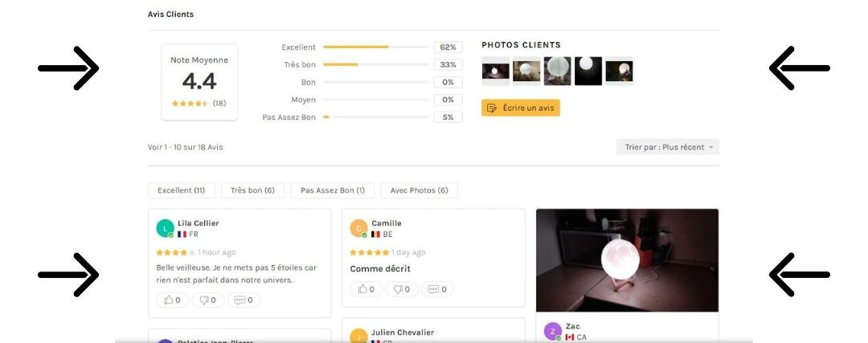Screen dimensions: 868x343
Task: Click Camille's orange C avatar
Action: [x=358, y=228]
